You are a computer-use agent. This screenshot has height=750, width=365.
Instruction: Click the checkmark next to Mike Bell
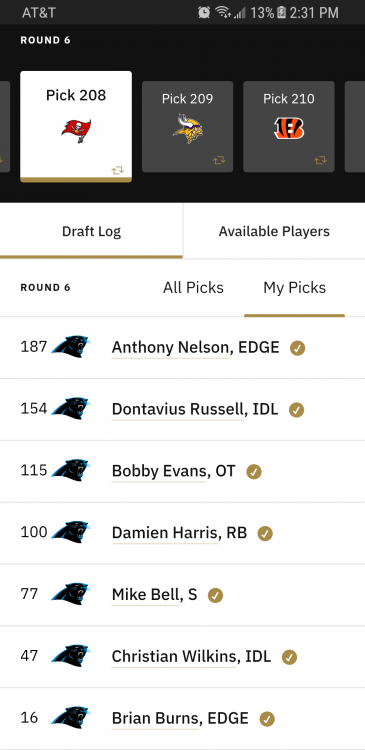pos(215,596)
